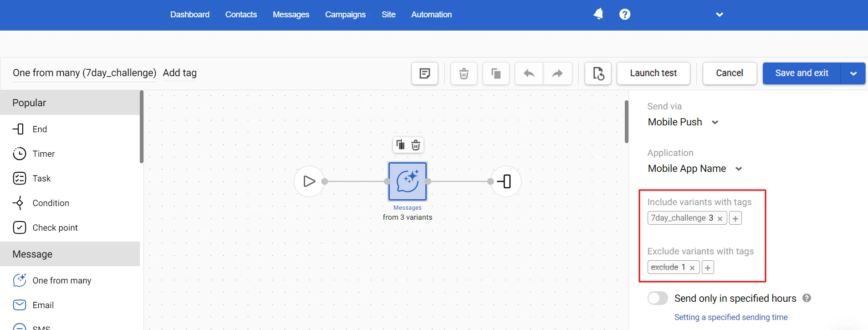Image resolution: width=868 pixels, height=330 pixels.
Task: Open the notifications bell
Action: 598,14
